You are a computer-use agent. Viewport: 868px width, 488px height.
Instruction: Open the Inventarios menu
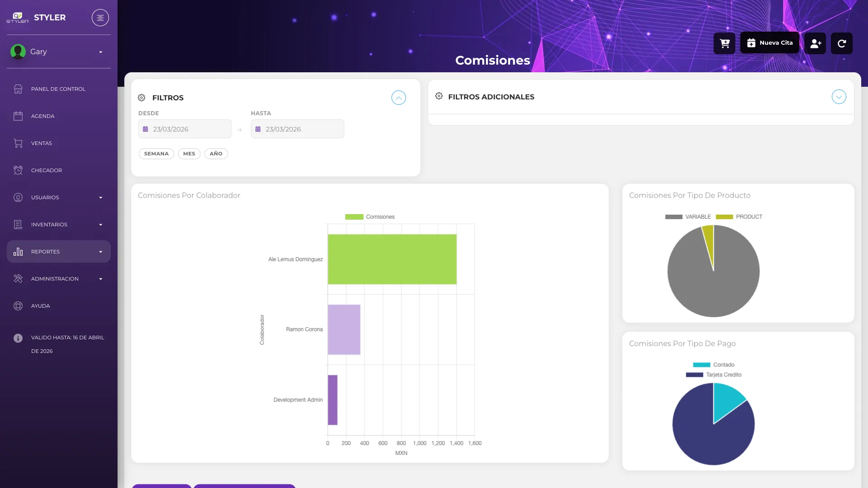click(x=59, y=225)
